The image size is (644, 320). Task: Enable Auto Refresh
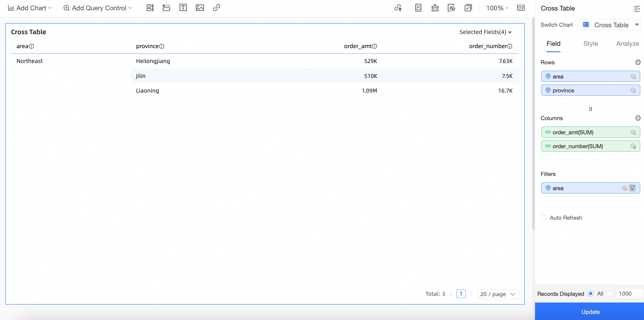[544, 218]
